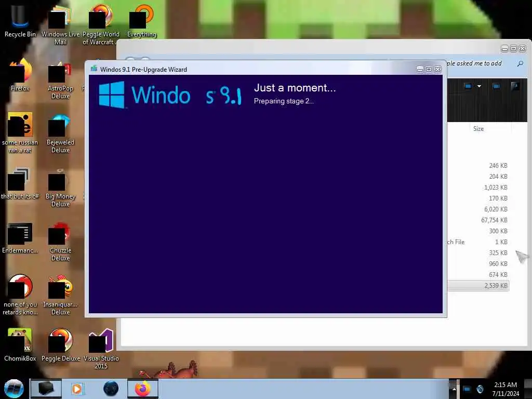Launch Chuzzle Deluxe desktop shortcut
The width and height of the screenshot is (532, 399).
click(x=60, y=242)
